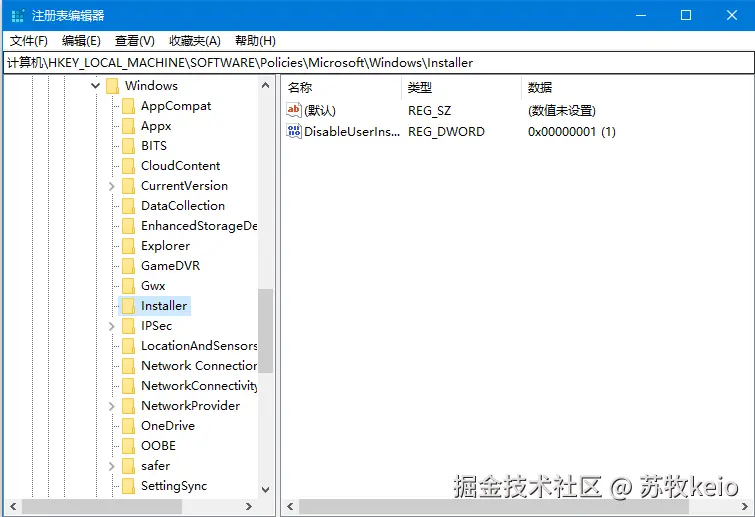This screenshot has height=517, width=755.
Task: Expand the CurrentVersion key
Action: pyautogui.click(x=112, y=186)
